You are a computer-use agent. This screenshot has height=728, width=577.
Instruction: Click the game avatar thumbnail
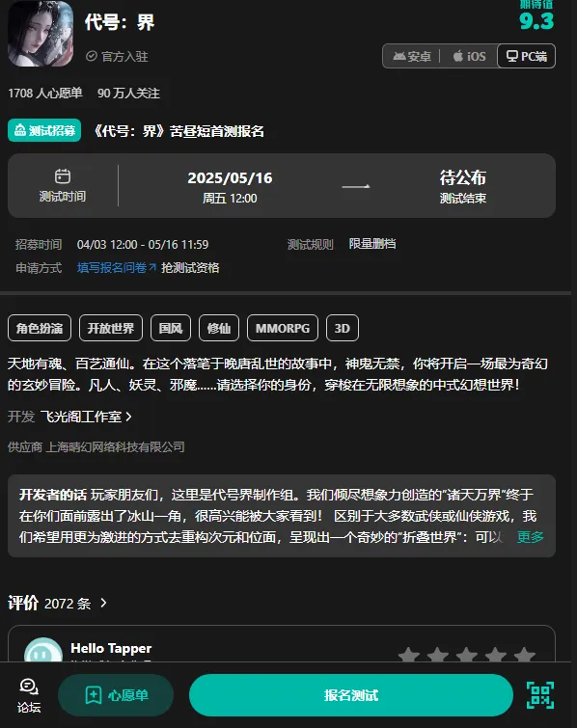click(x=41, y=34)
